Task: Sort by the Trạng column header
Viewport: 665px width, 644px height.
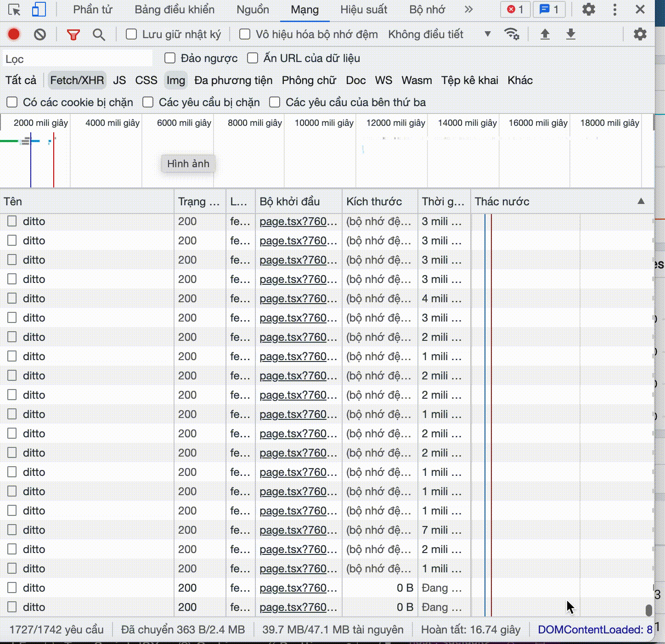Action: [200, 201]
